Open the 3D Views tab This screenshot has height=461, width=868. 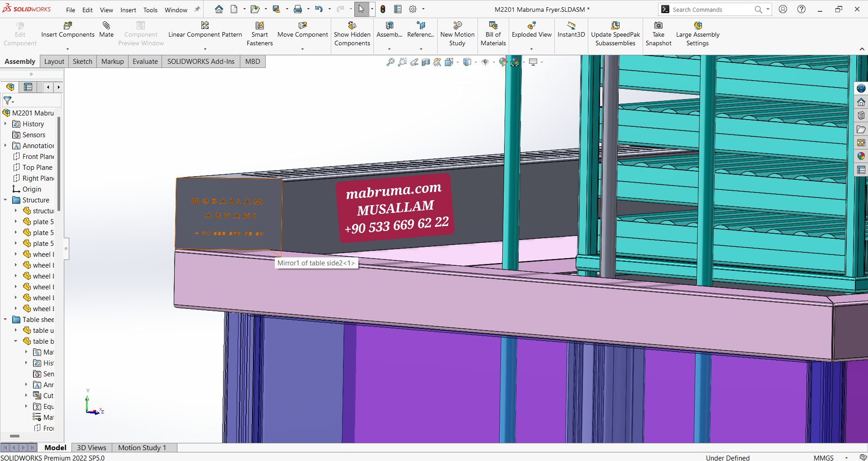click(x=91, y=447)
